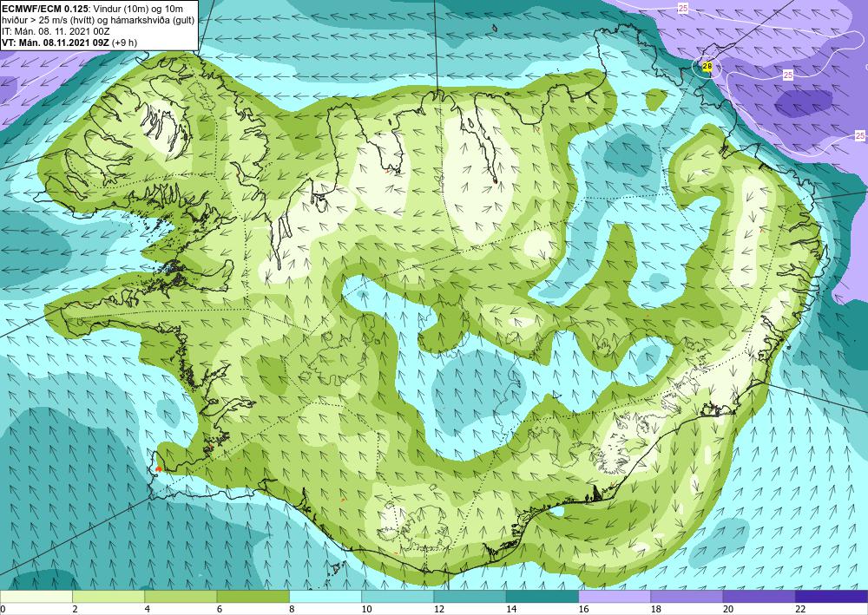Click the legend scale value 12
This screenshot has width=868, height=615.
[x=439, y=610]
